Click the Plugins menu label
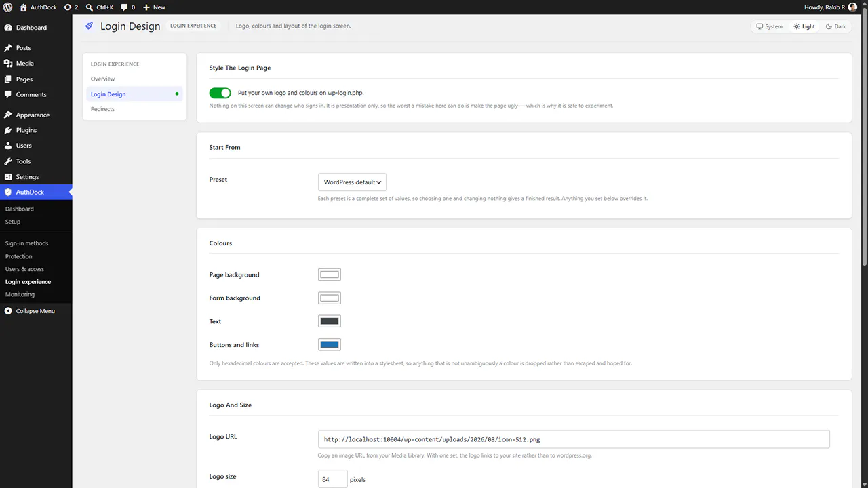This screenshot has height=488, width=868. tap(26, 130)
